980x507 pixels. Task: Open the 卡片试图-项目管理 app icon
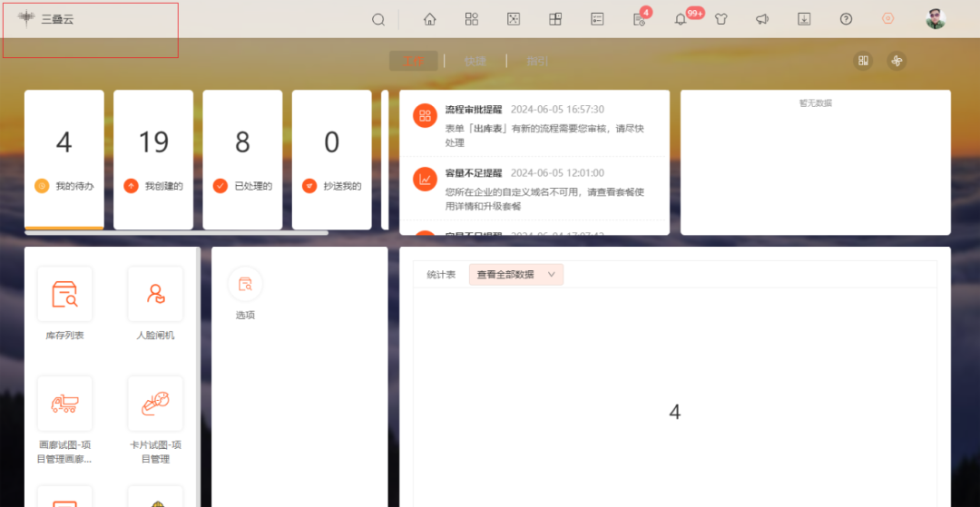point(156,404)
